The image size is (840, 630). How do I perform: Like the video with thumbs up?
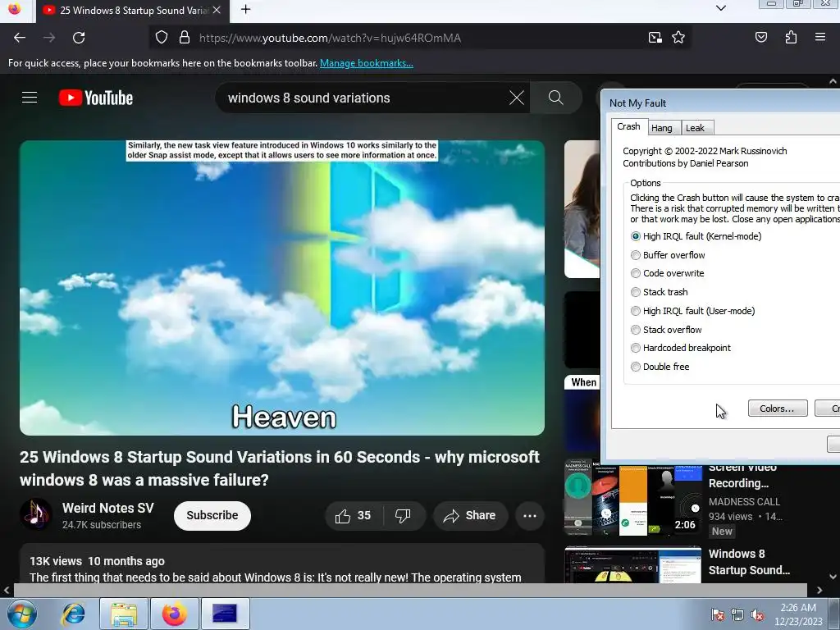(353, 516)
